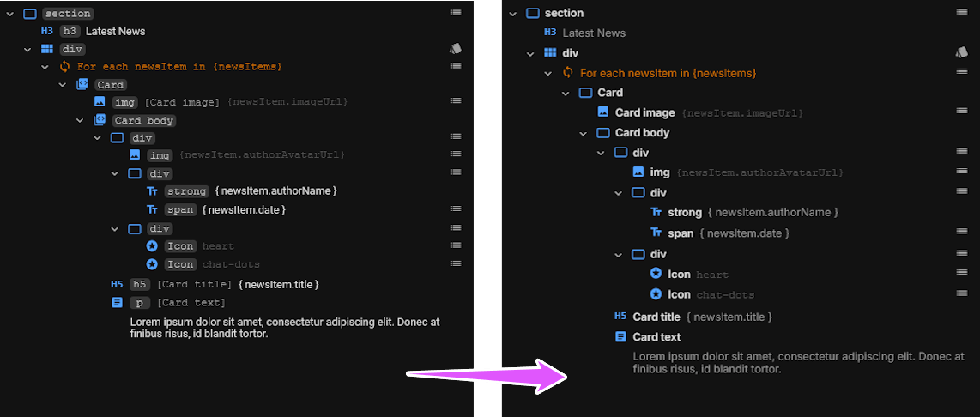Click {newsItem.imageUrl} binding in left panel
Screen dimensions: 980x417
tap(287, 101)
